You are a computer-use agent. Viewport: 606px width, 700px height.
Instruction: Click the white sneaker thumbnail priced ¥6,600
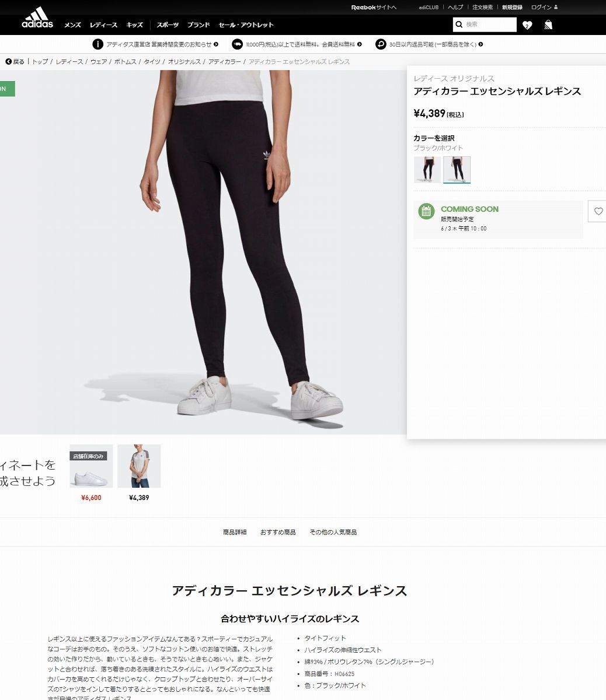click(91, 466)
